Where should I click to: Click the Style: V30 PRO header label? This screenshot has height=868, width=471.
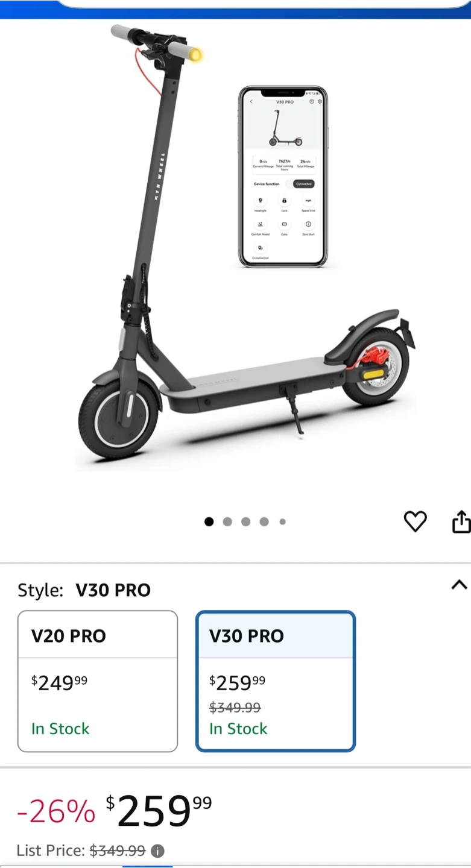pyautogui.click(x=84, y=590)
